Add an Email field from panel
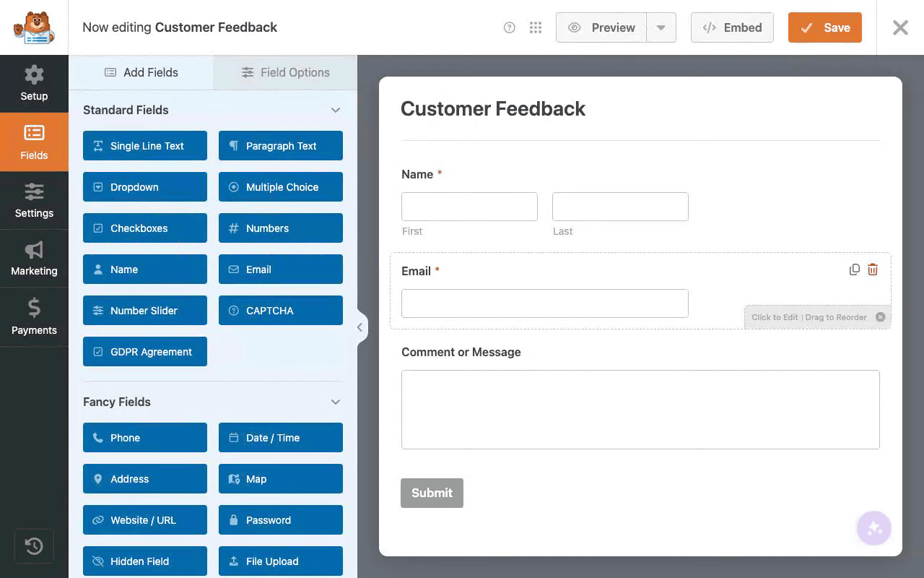 click(281, 269)
